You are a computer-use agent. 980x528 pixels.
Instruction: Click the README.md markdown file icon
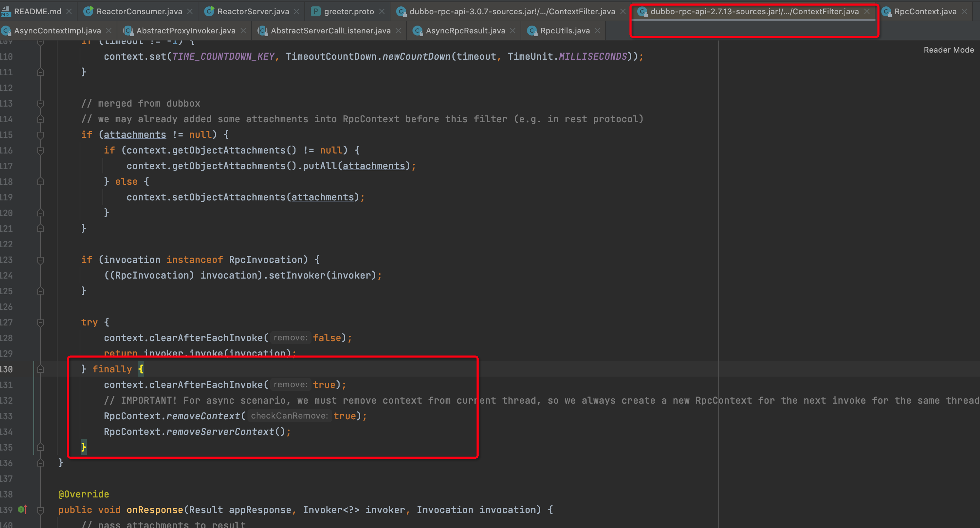tap(6, 12)
